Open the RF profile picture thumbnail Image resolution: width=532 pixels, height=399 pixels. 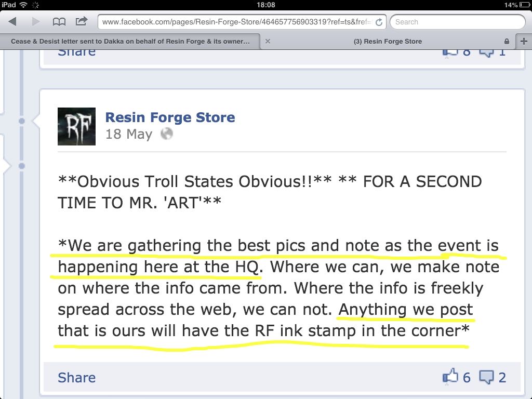[x=76, y=126]
